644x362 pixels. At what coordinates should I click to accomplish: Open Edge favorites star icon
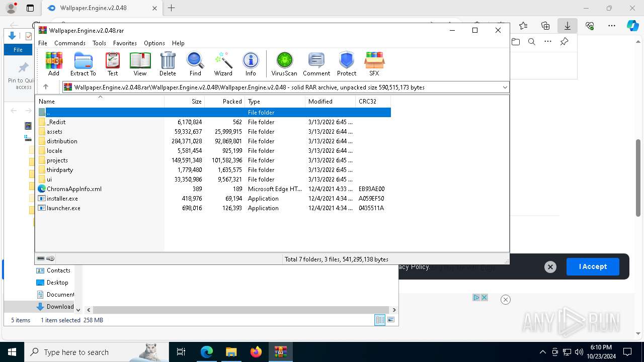523,26
